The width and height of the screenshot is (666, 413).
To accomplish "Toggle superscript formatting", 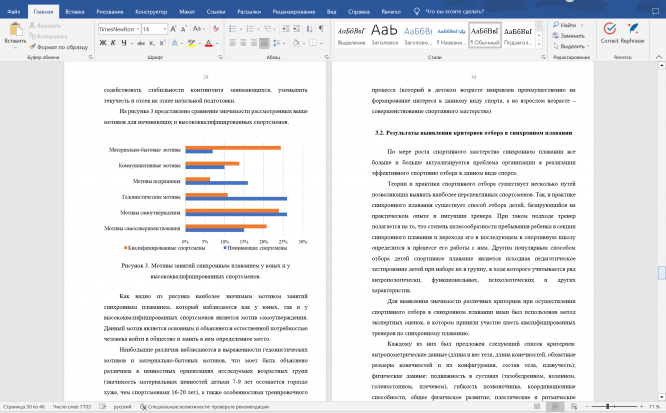I will click(162, 43).
